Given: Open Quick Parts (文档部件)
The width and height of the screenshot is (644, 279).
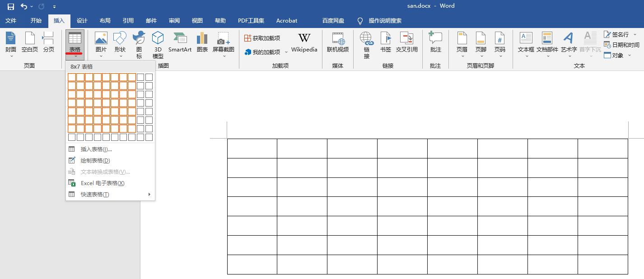Looking at the screenshot, I should [x=547, y=44].
